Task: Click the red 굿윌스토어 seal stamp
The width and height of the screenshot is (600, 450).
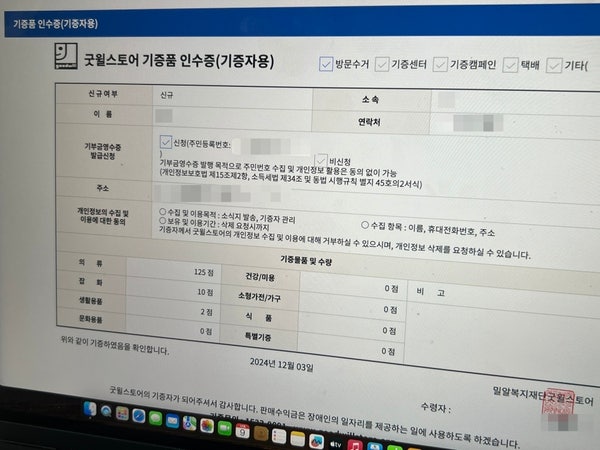Action: coord(558,402)
